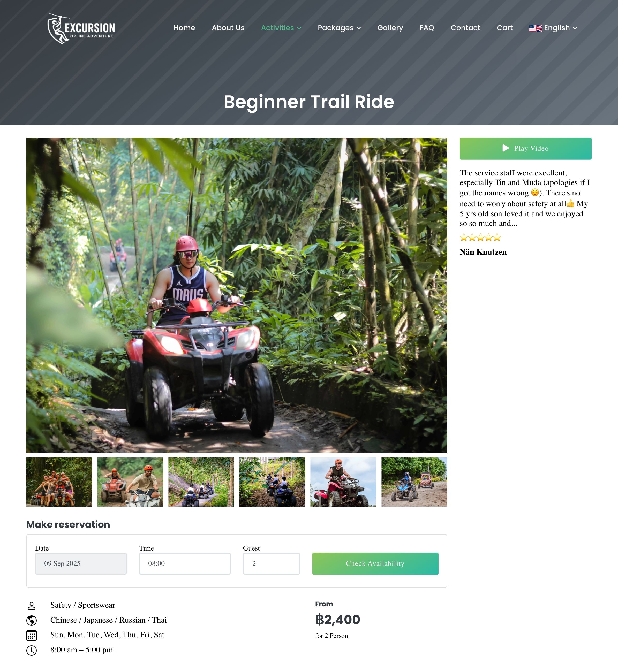Select the Time field showing 08:00

point(185,563)
